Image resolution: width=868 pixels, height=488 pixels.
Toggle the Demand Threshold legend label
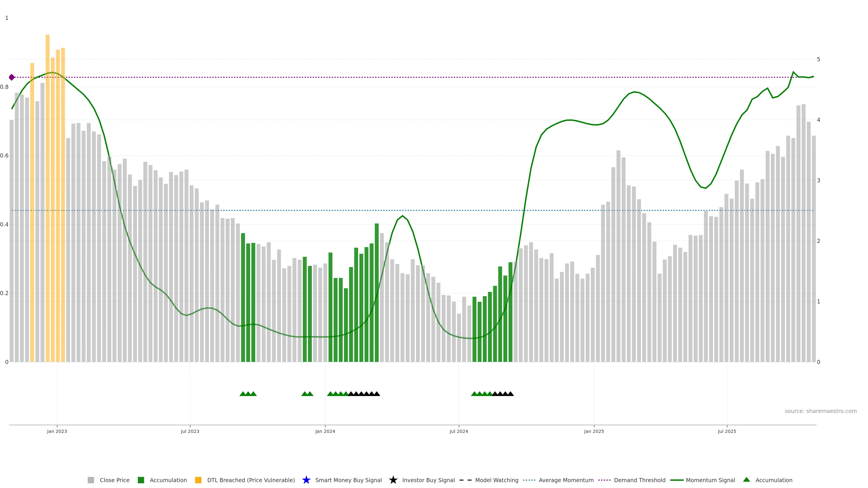click(x=639, y=480)
